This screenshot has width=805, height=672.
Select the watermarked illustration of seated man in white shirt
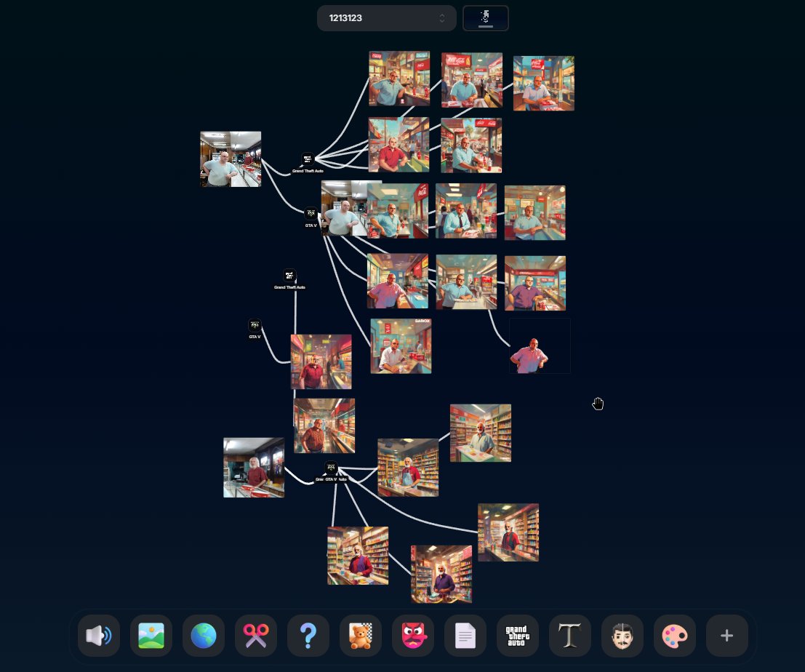coord(401,346)
